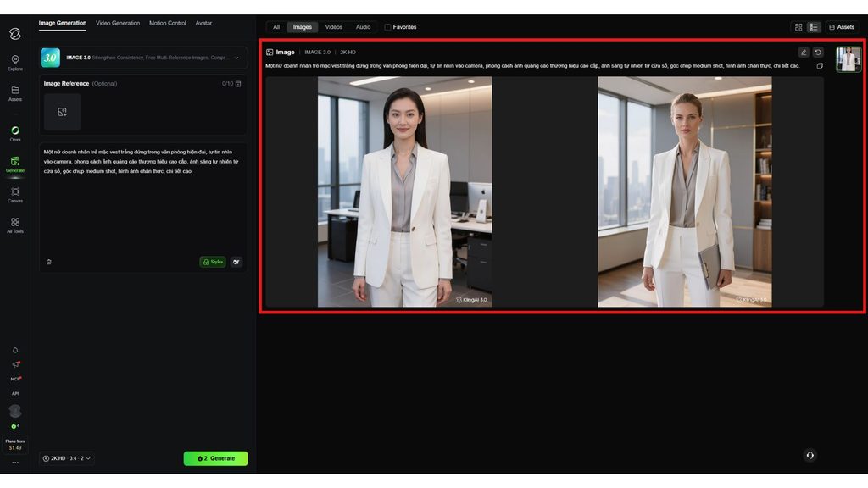868x488 pixels.
Task: Switch to list view layout
Action: pyautogui.click(x=813, y=27)
